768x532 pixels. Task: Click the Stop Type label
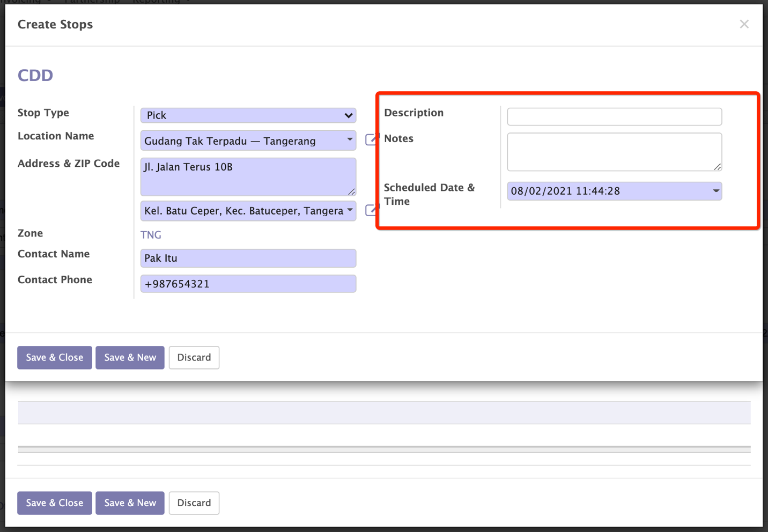43,113
